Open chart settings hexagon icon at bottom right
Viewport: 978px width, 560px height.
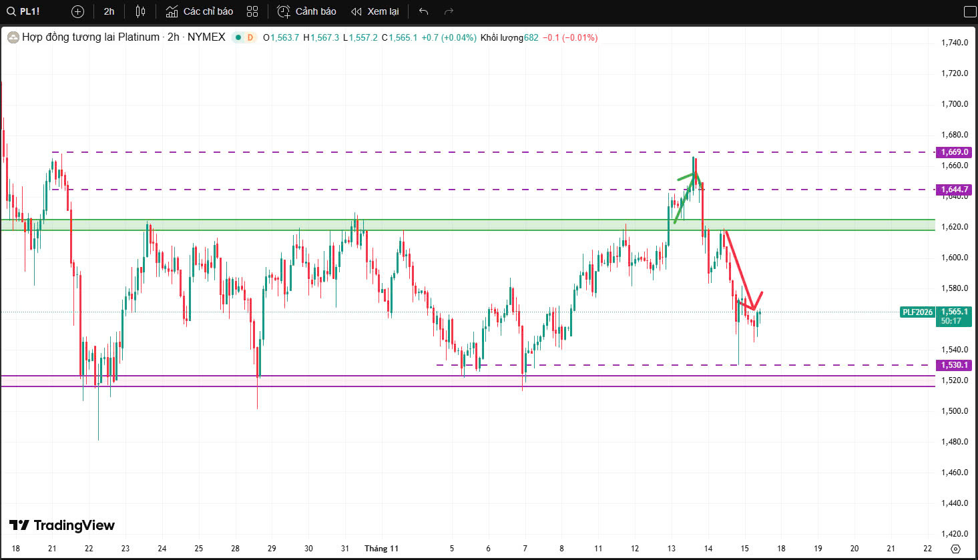coord(955,549)
